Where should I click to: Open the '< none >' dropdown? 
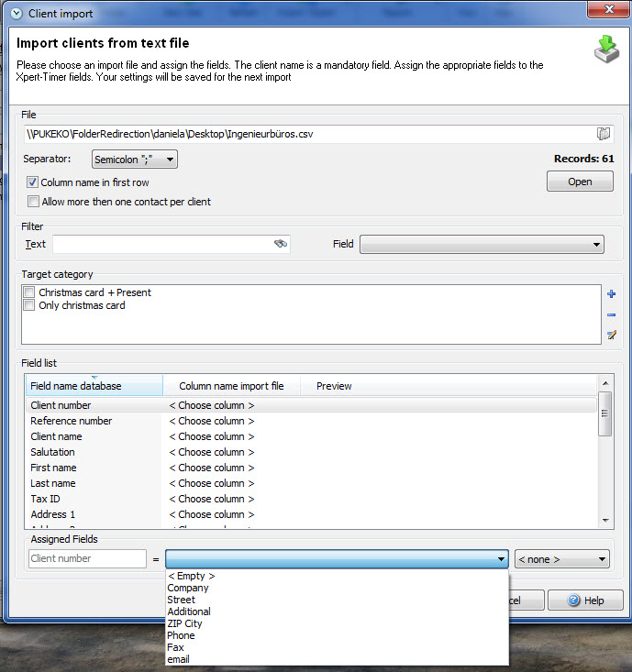[x=561, y=559]
